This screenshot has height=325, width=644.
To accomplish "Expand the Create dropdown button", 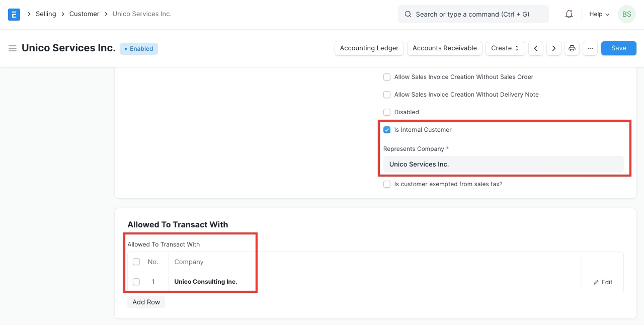I will pos(505,48).
